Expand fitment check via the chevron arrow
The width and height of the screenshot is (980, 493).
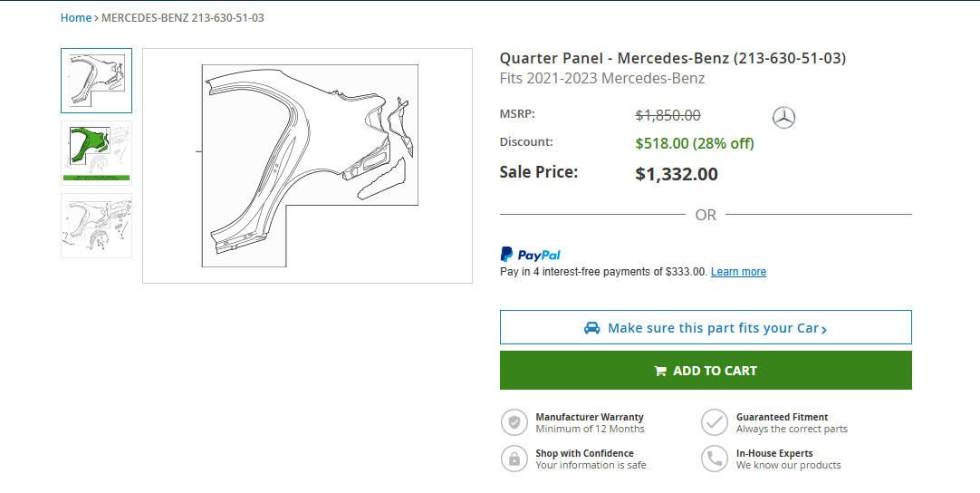(x=823, y=330)
